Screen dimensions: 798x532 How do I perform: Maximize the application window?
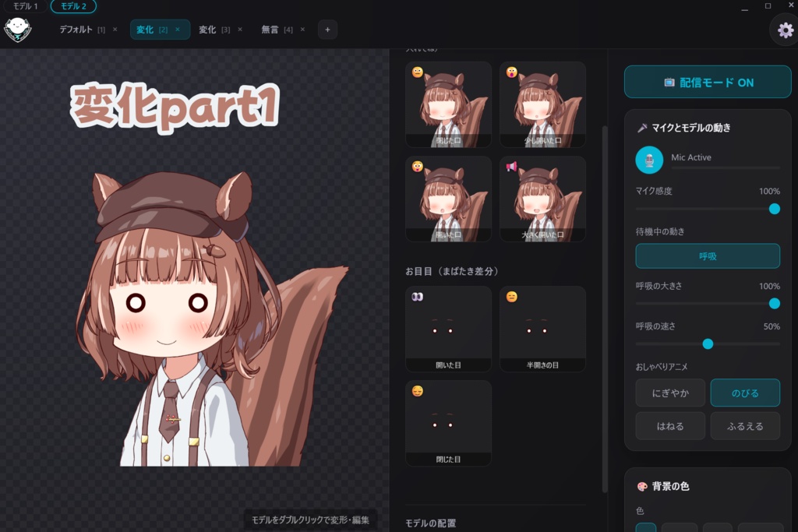coord(768,6)
